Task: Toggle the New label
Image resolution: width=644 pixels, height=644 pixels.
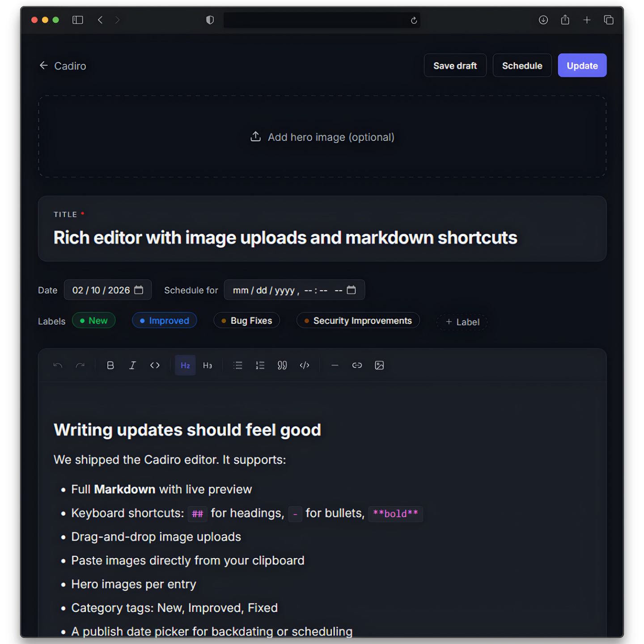Action: (94, 320)
